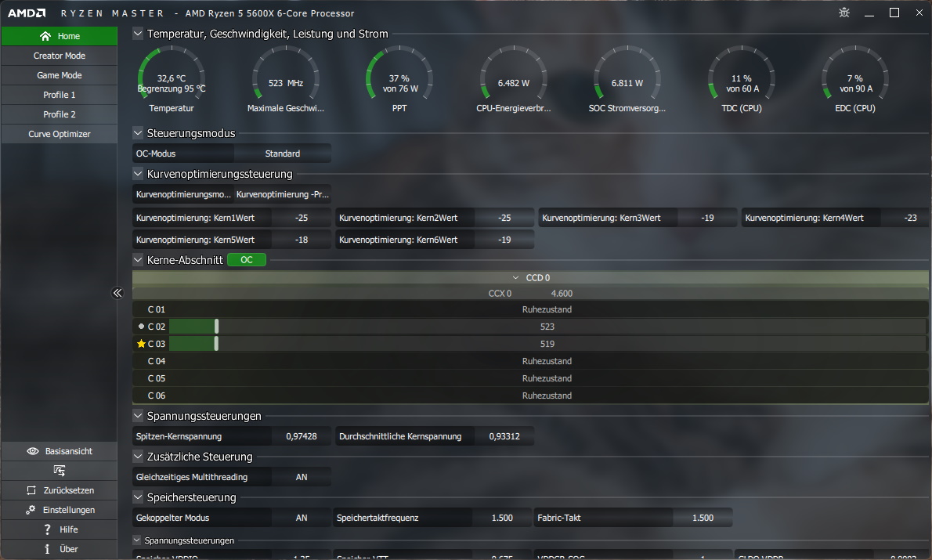This screenshot has width=932, height=560.
Task: Click Kern1Wert value -25
Action: pyautogui.click(x=302, y=219)
